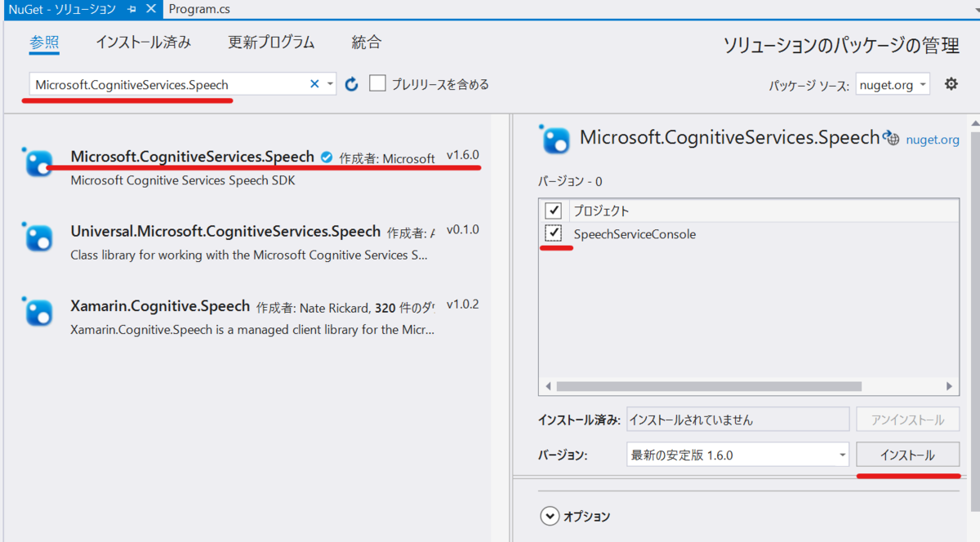Click the project list horizontal scrollbar thumb
Image resolution: width=980 pixels, height=542 pixels.
tap(709, 386)
